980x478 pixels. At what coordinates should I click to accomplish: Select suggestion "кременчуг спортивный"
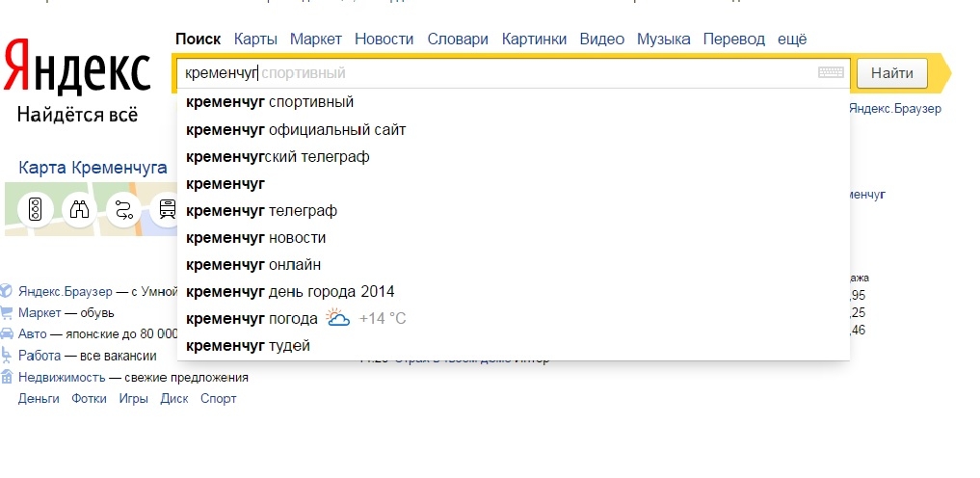pos(270,102)
